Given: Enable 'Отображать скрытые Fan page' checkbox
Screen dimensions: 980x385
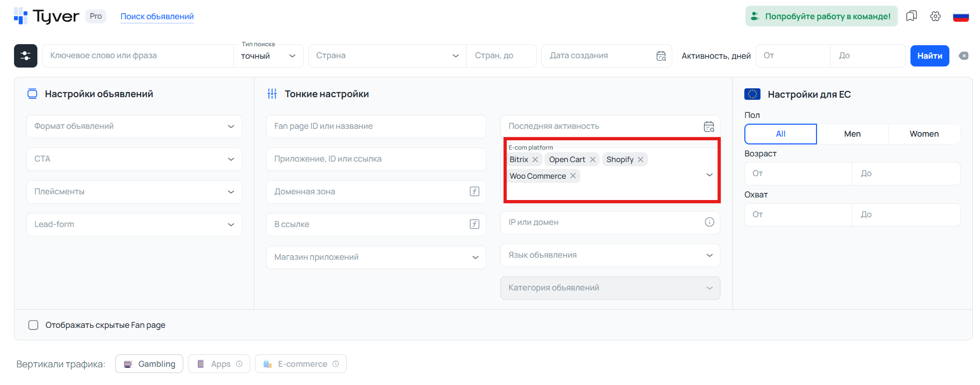Looking at the screenshot, I should click(x=33, y=325).
